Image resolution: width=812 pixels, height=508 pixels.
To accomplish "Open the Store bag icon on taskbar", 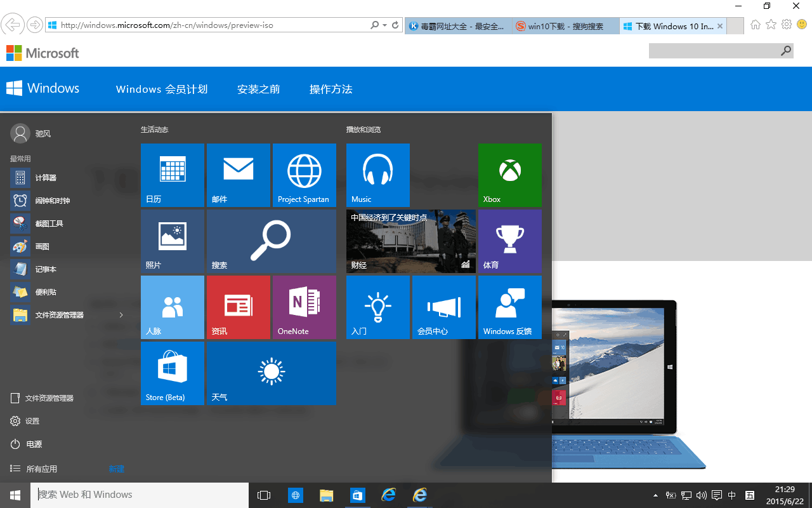I will click(357, 495).
